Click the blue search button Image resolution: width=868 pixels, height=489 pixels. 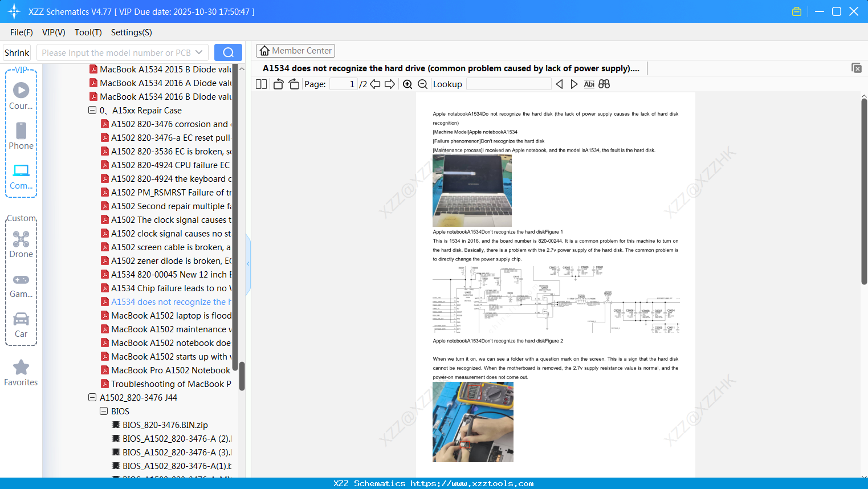(228, 52)
